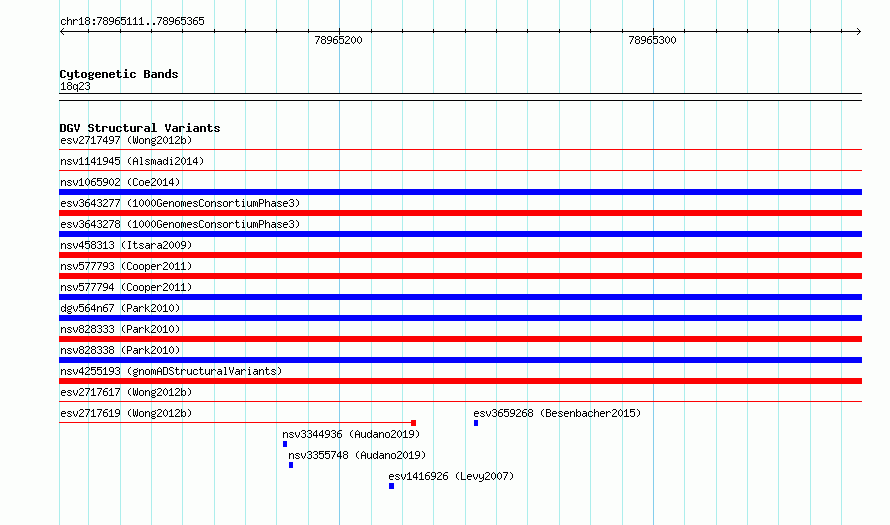Screen dimensions: 890x525
Task: Select nsv828338 (Park2010) label
Action: click(x=120, y=350)
